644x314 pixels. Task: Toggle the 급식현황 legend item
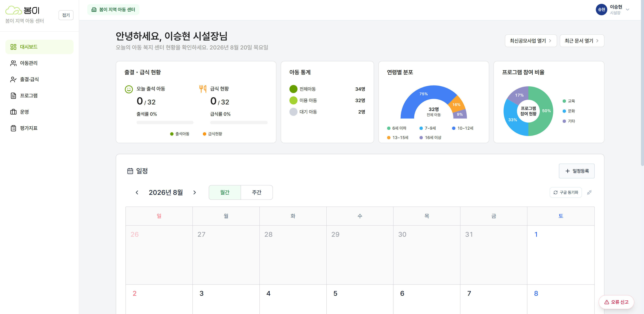coord(212,134)
